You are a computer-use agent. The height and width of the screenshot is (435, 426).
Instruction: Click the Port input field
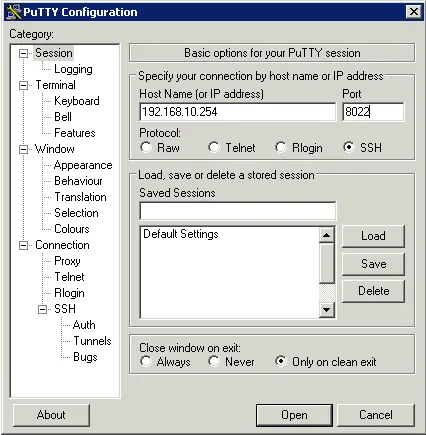pyautogui.click(x=373, y=112)
